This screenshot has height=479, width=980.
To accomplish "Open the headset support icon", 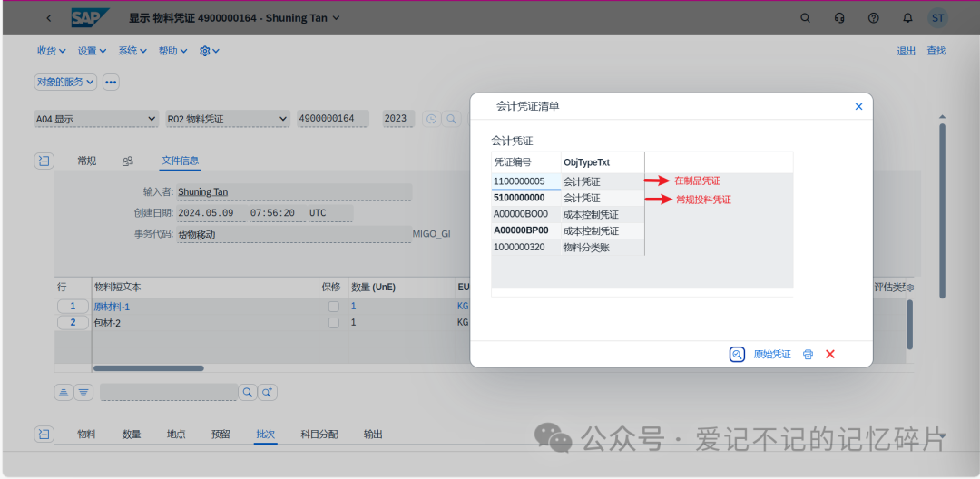I will pyautogui.click(x=840, y=18).
